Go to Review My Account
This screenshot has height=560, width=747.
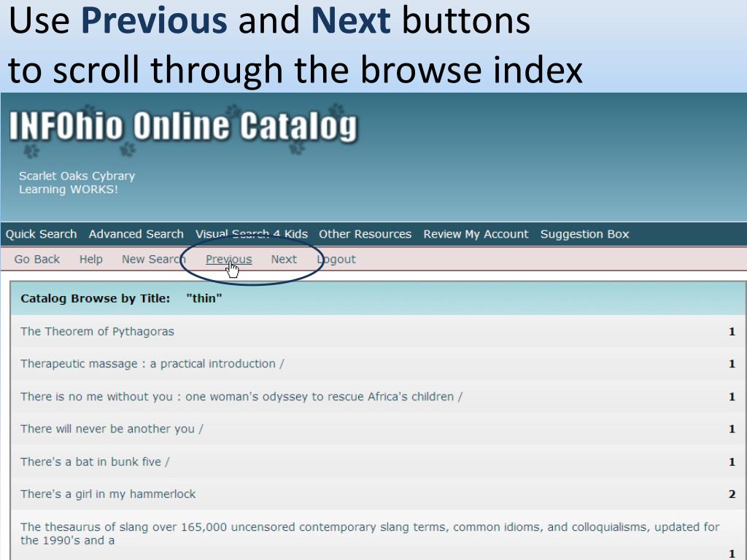click(x=476, y=234)
